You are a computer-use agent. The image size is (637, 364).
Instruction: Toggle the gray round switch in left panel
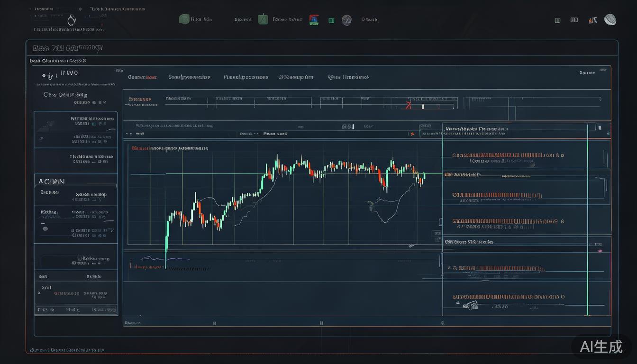click(x=45, y=228)
